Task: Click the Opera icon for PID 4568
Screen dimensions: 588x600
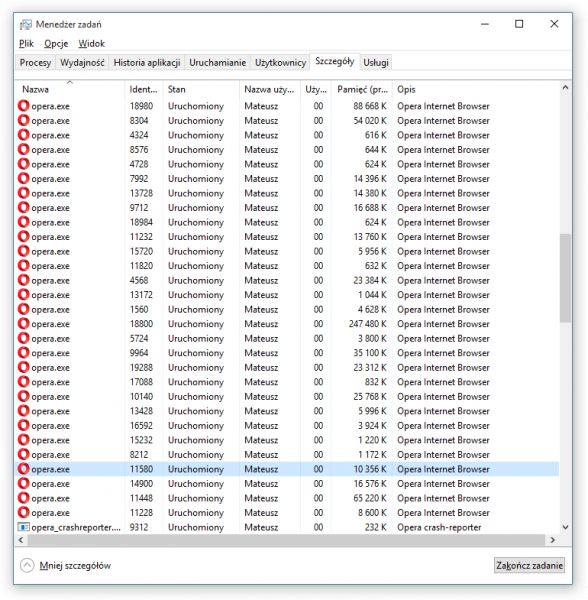Action: click(x=24, y=280)
